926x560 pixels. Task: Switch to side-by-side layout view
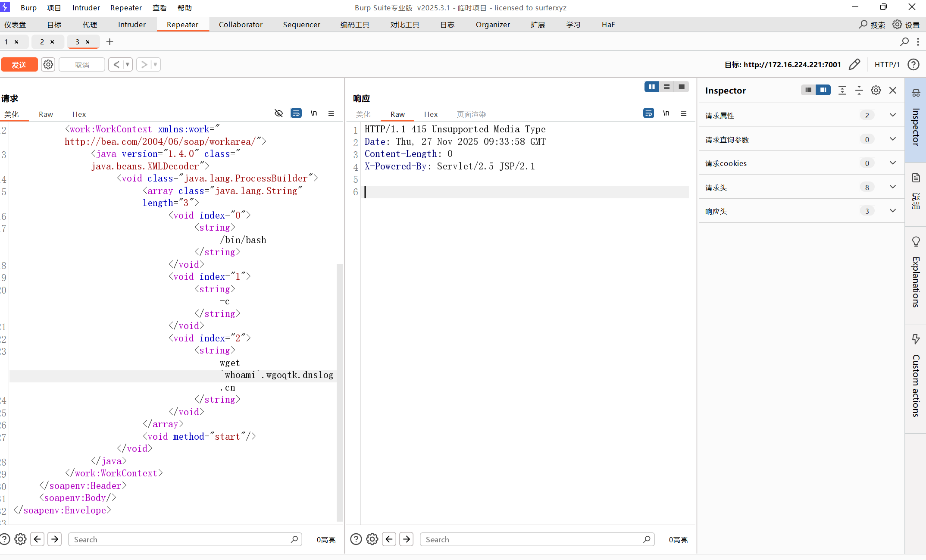651,87
